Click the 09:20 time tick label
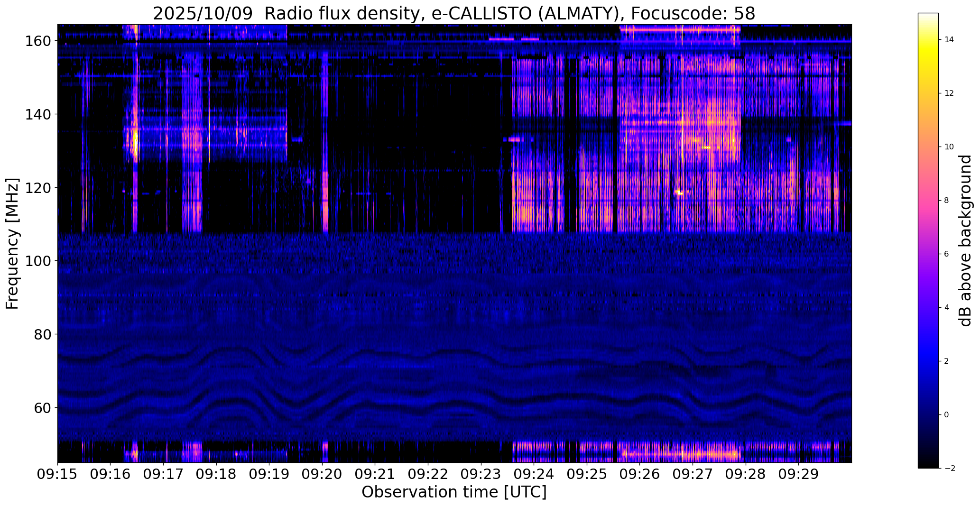This screenshot has width=980, height=506. pyautogui.click(x=322, y=474)
